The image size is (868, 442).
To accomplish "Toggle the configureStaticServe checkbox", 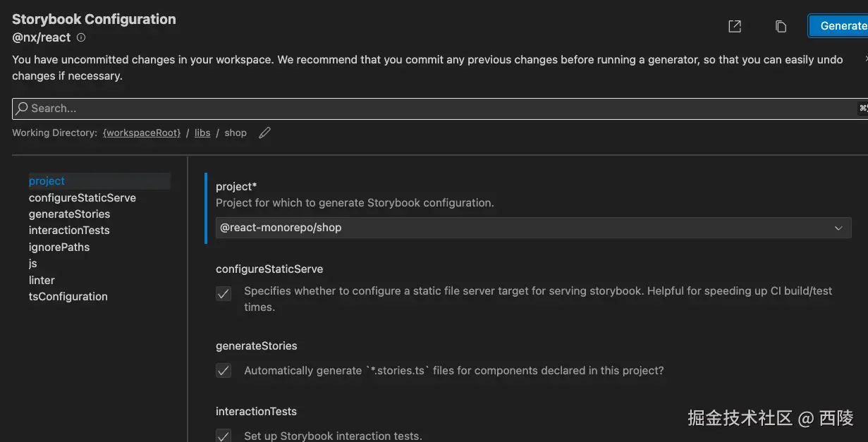I will tap(224, 294).
